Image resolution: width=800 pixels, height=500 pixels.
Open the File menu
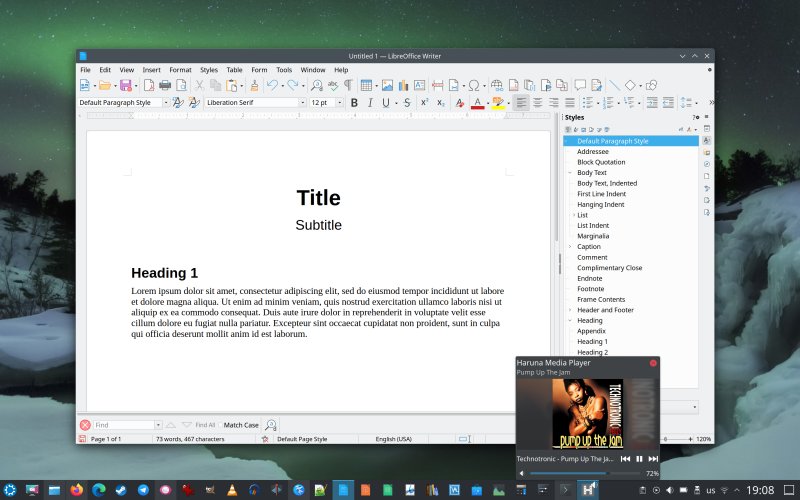(x=85, y=70)
